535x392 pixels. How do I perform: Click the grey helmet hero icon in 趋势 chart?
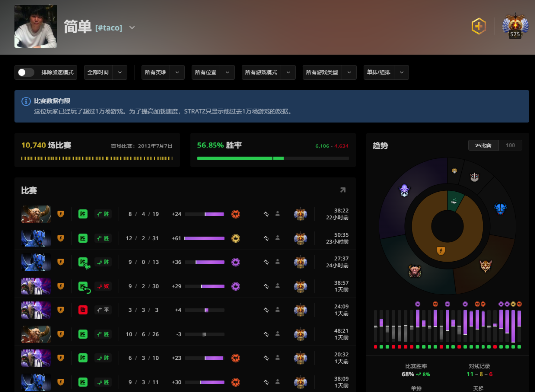tap(474, 177)
